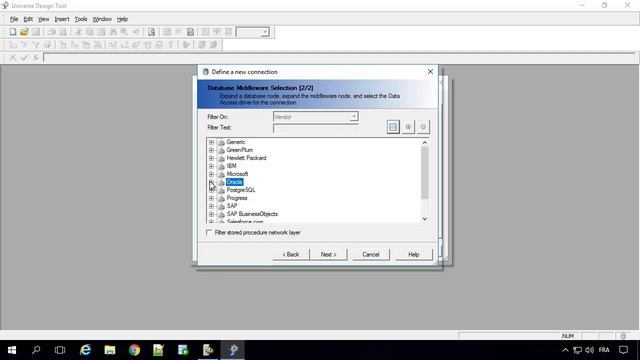Click the formula bar input field
This screenshot has height=360, width=640.
339,58
